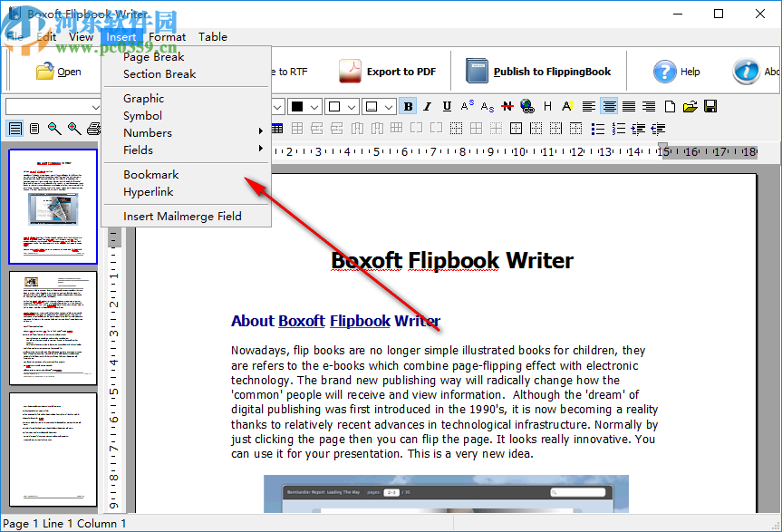Viewport: 782px width, 532px height.
Task: Open the Table menu
Action: [213, 37]
